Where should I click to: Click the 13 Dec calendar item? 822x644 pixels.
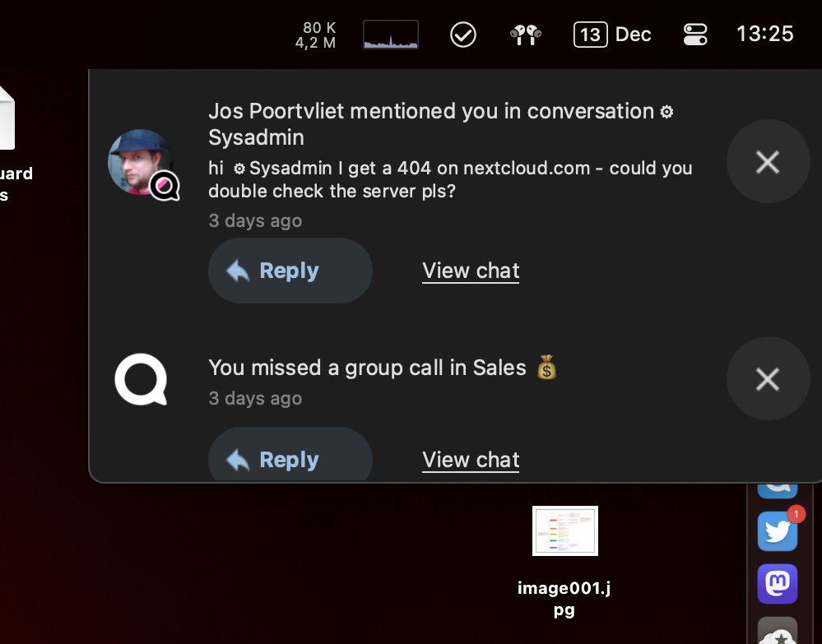(612, 34)
